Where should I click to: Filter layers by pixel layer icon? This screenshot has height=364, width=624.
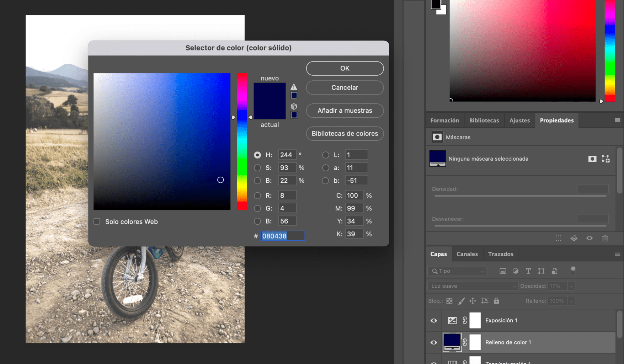(503, 271)
